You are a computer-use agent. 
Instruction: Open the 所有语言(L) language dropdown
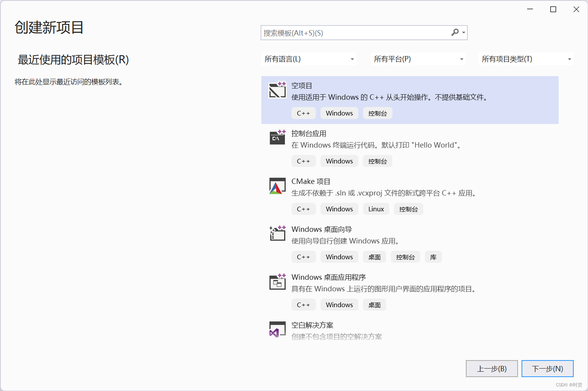point(309,59)
